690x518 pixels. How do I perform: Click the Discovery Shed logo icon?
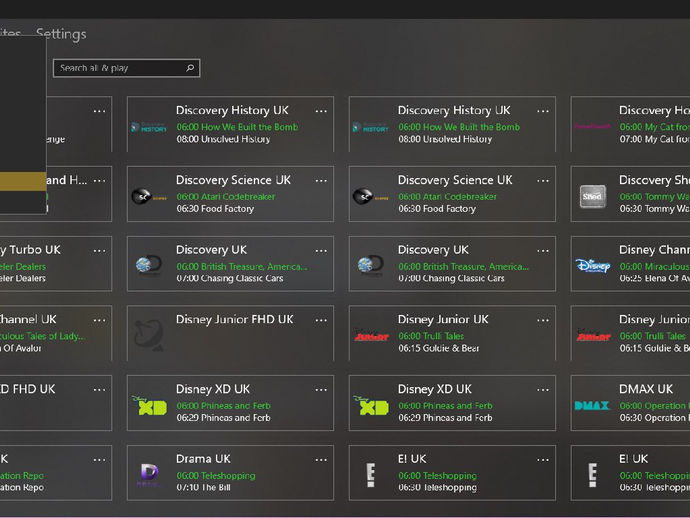point(592,196)
